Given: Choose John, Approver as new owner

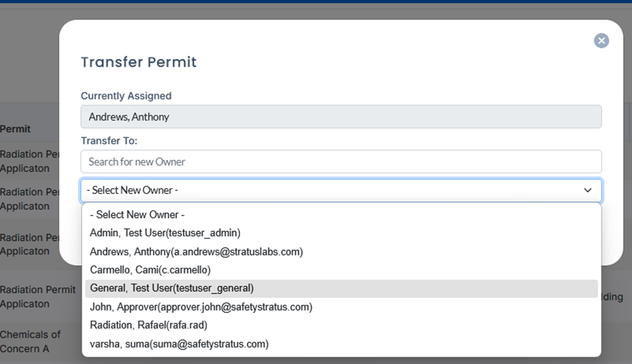Looking at the screenshot, I should [341, 307].
